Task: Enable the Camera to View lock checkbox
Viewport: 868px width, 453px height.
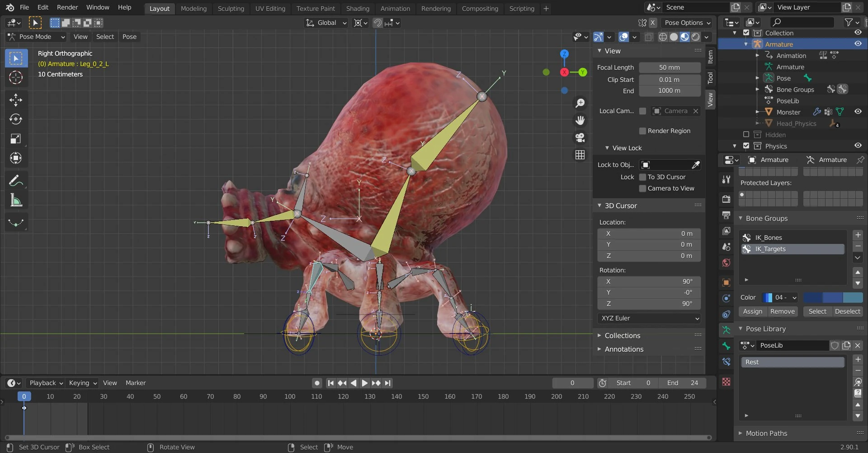Action: pyautogui.click(x=642, y=189)
